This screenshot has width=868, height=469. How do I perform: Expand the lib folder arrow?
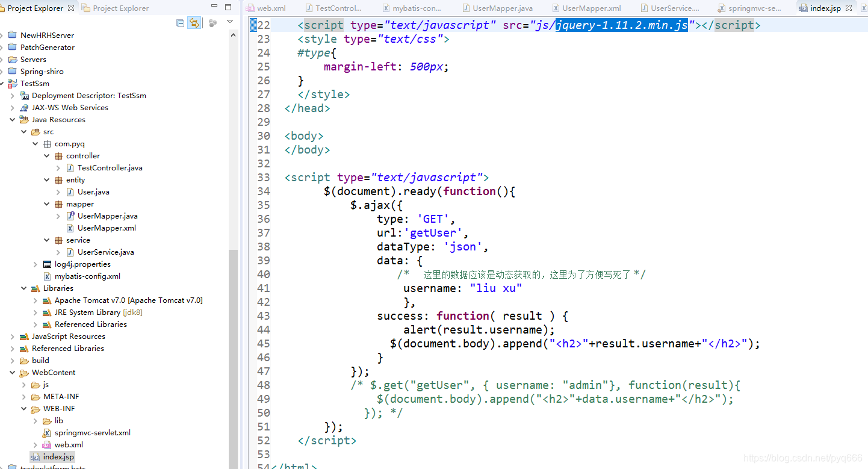(x=36, y=421)
